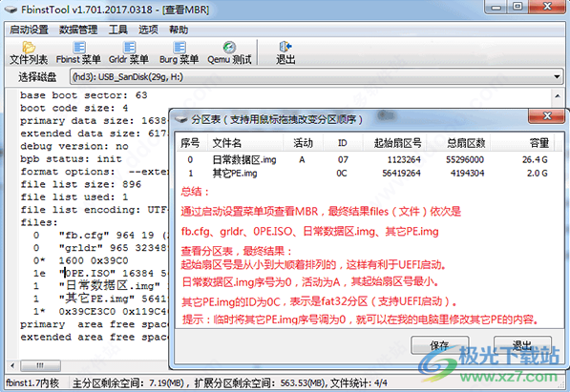The width and height of the screenshot is (570, 392).
Task: Click the 退出 exit toolbar icon
Action: tap(285, 53)
